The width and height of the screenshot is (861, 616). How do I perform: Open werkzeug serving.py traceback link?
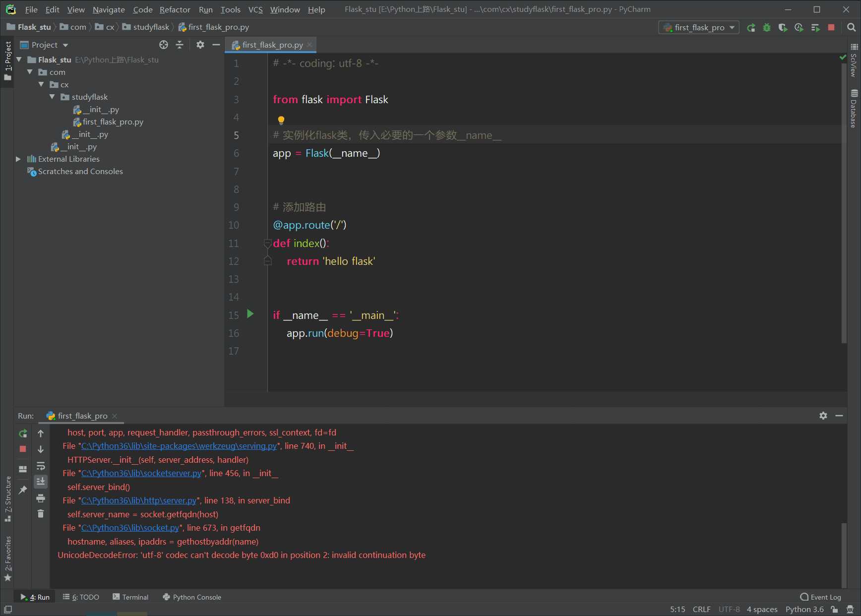point(179,446)
